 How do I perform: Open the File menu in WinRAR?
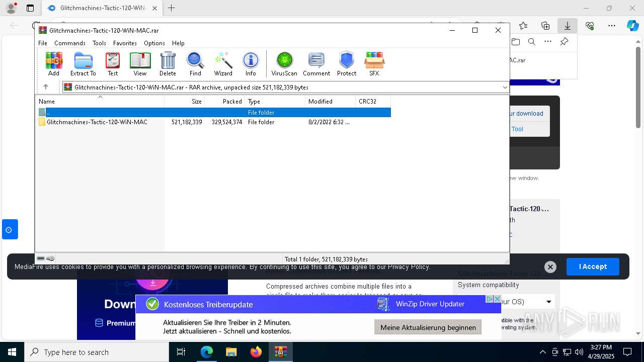(43, 43)
